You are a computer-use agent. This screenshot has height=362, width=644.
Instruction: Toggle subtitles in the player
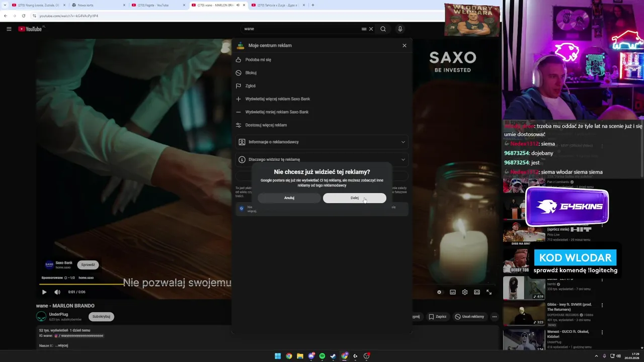[453, 292]
